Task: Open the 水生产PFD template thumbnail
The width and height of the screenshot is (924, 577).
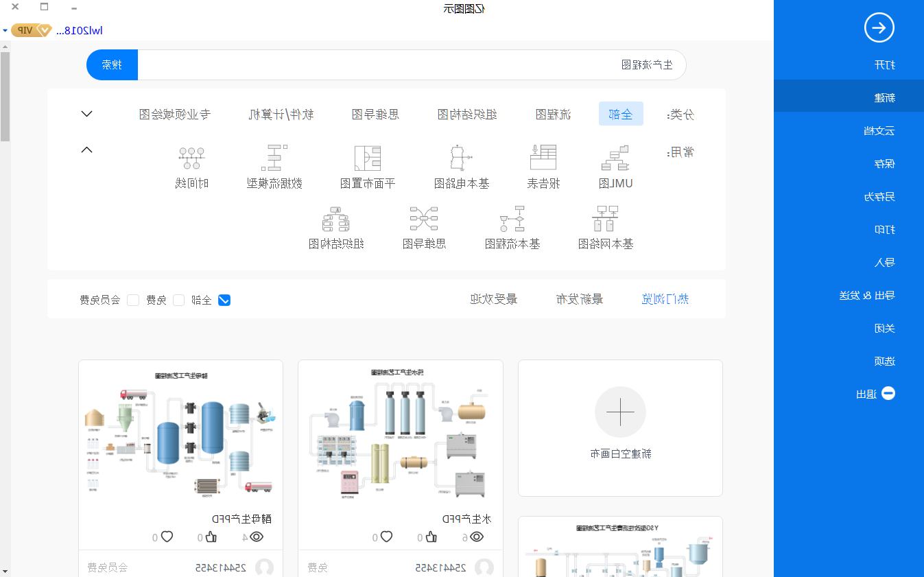Action: tap(401, 434)
